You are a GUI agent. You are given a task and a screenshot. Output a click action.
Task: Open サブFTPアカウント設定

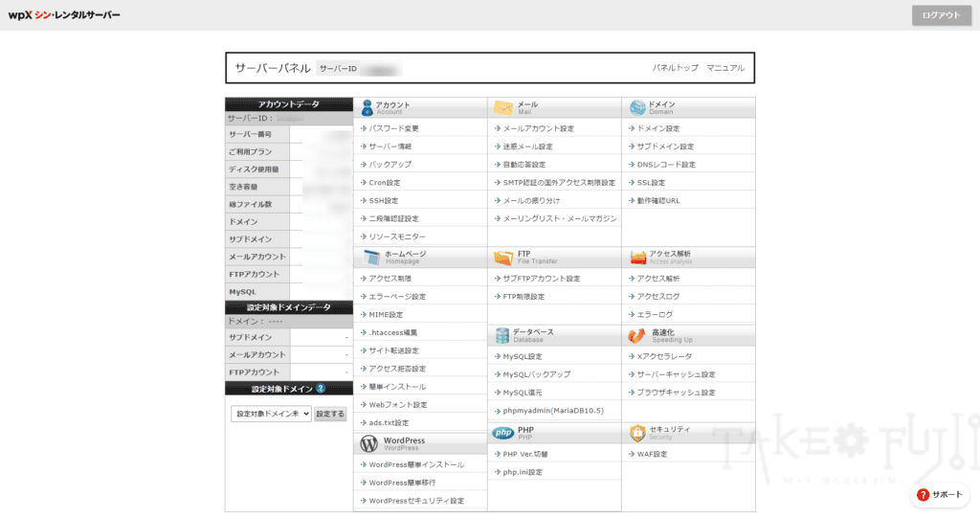tap(542, 279)
